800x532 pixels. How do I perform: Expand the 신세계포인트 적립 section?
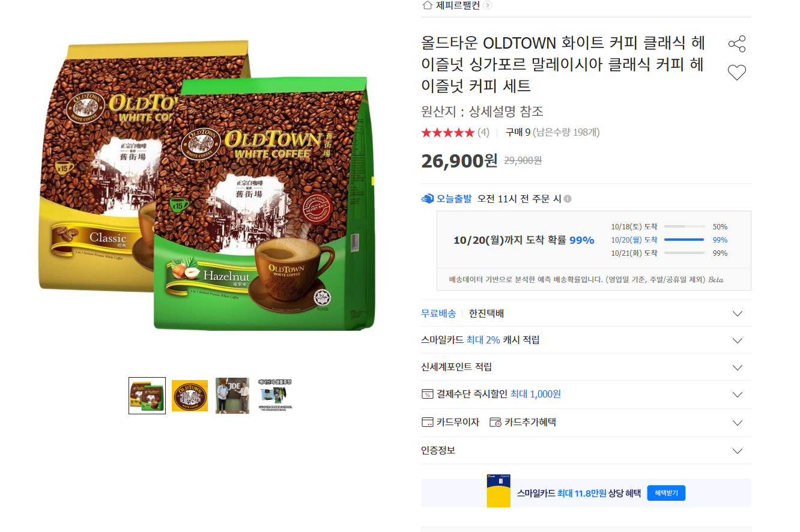click(738, 367)
